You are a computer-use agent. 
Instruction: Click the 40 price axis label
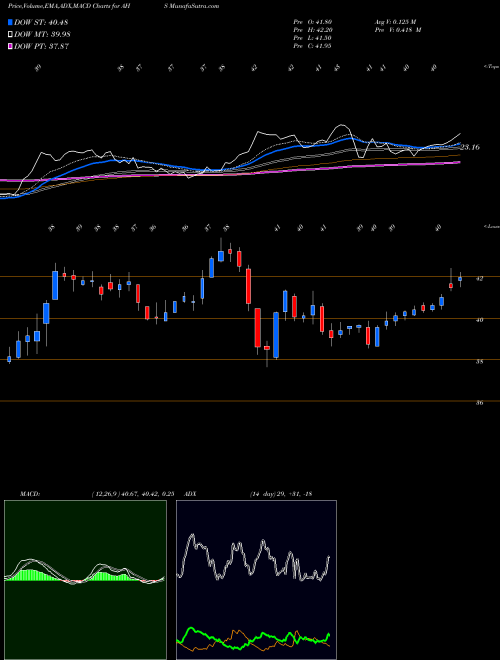click(480, 320)
